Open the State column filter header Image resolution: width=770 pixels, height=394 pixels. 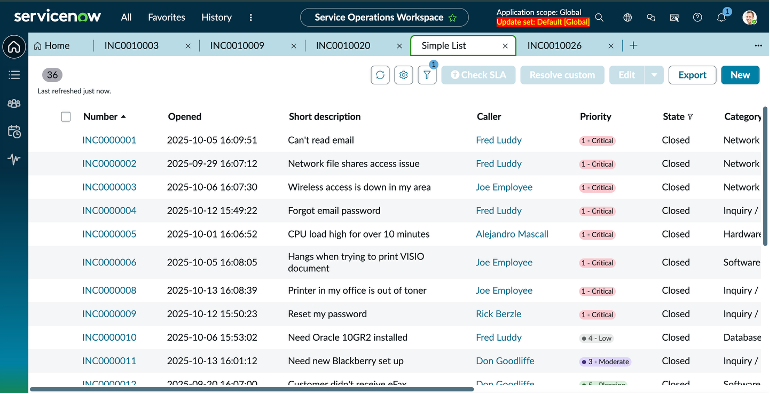(x=678, y=117)
